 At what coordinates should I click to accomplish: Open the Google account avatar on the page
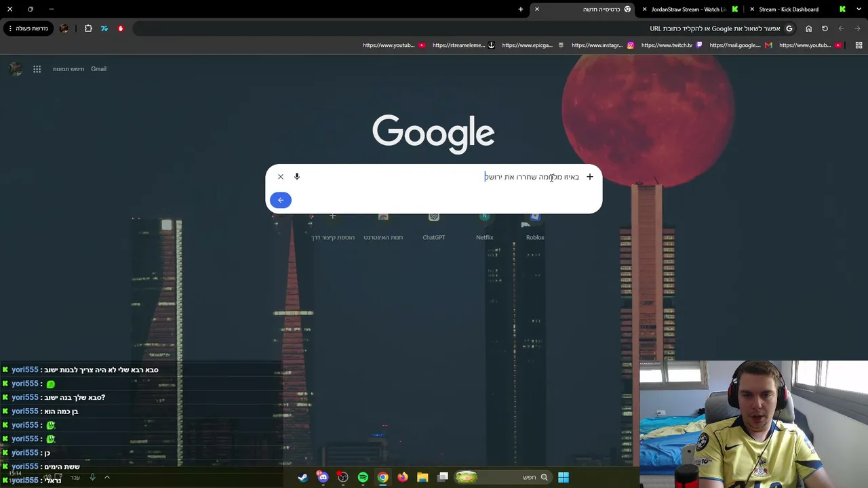pos(15,69)
